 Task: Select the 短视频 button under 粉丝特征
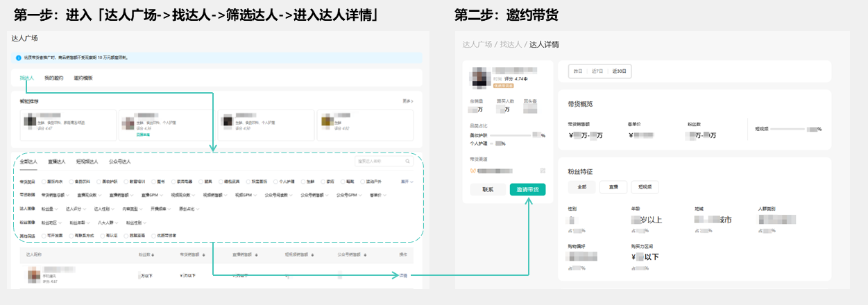tap(645, 187)
